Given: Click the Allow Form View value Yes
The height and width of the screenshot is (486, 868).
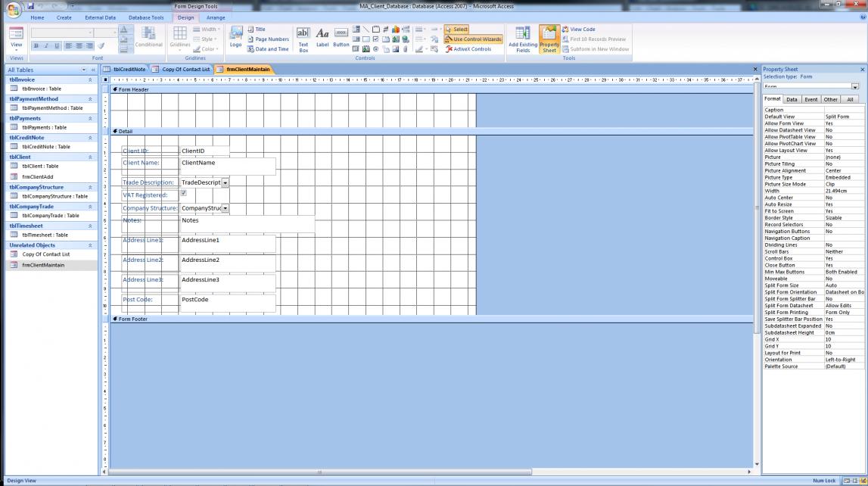Looking at the screenshot, I should pyautogui.click(x=844, y=123).
